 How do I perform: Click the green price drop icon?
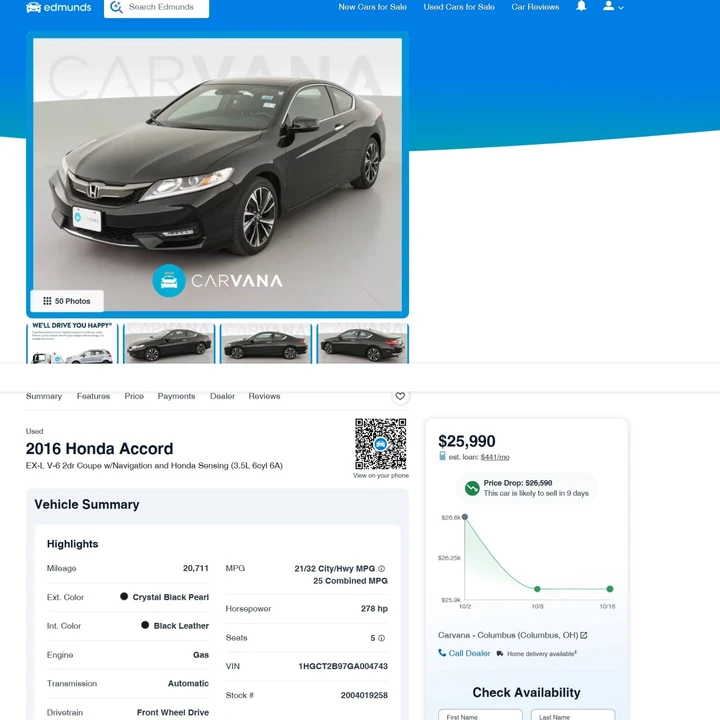tap(472, 488)
